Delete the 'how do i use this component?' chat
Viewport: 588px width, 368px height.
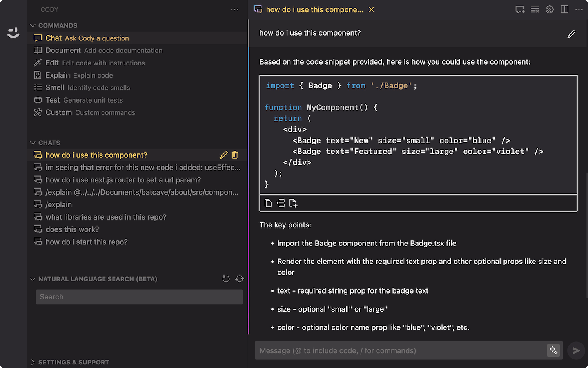(235, 155)
